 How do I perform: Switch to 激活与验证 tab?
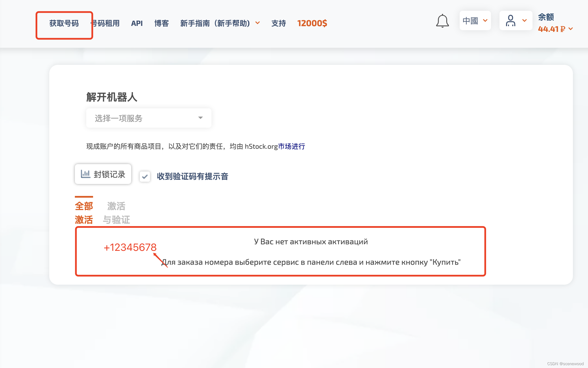(x=116, y=213)
